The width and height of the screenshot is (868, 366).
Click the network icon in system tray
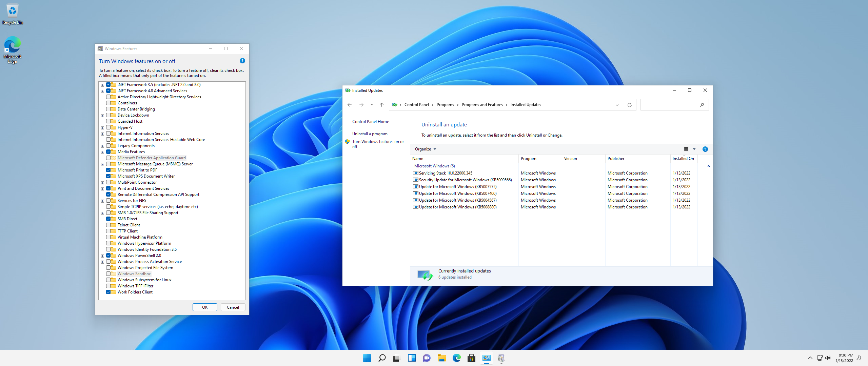(820, 358)
